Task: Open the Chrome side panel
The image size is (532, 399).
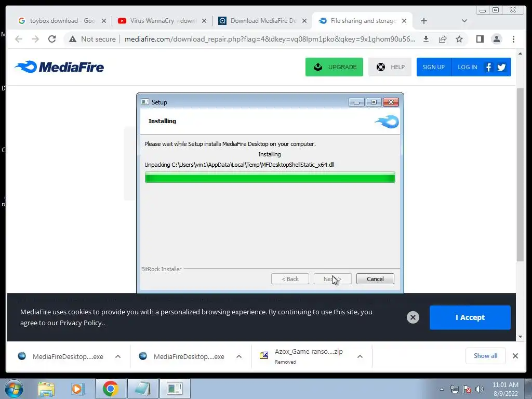Action: pyautogui.click(x=480, y=39)
